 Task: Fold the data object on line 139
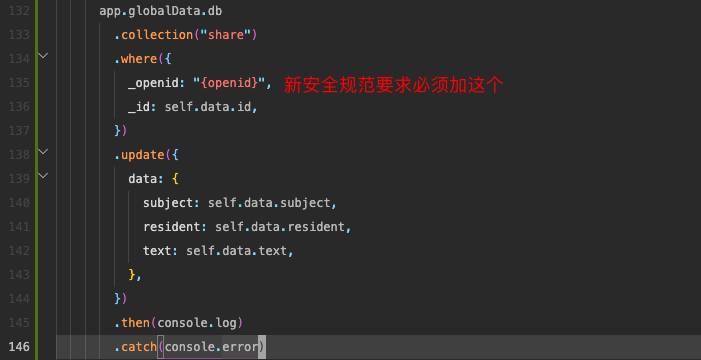tap(43, 175)
